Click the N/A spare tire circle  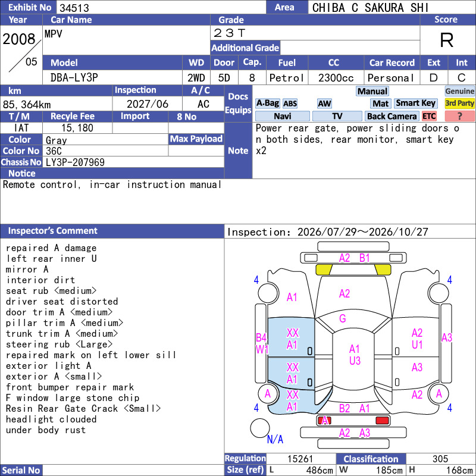click(x=260, y=428)
